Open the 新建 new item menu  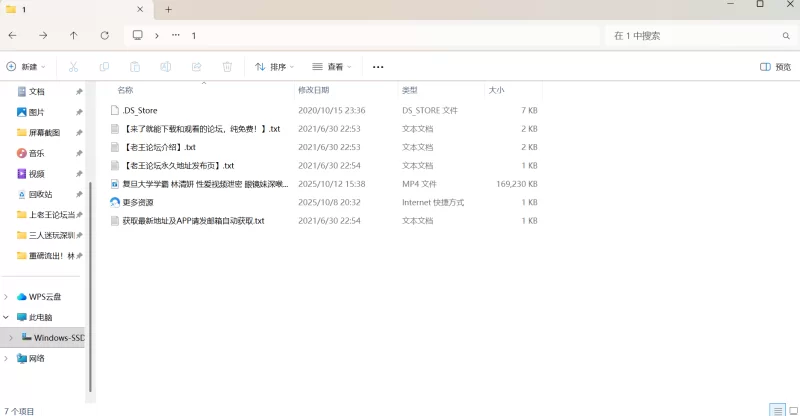[x=27, y=67]
